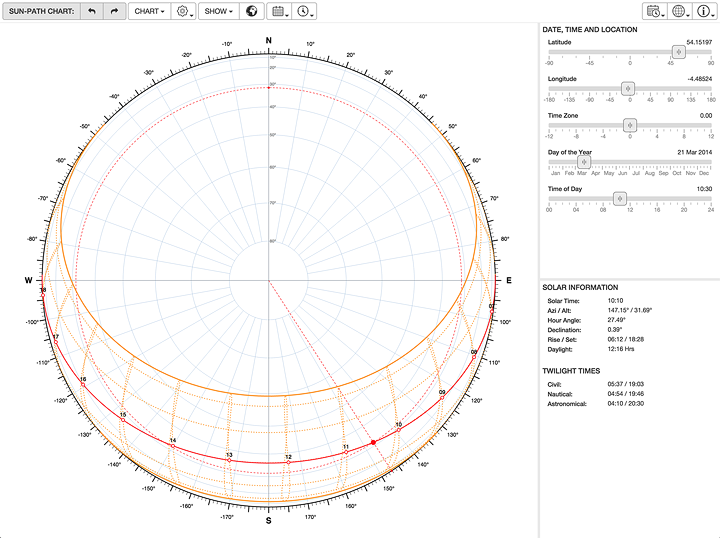This screenshot has height=538, width=720.
Task: Click the current sun position red dot
Action: point(374,442)
